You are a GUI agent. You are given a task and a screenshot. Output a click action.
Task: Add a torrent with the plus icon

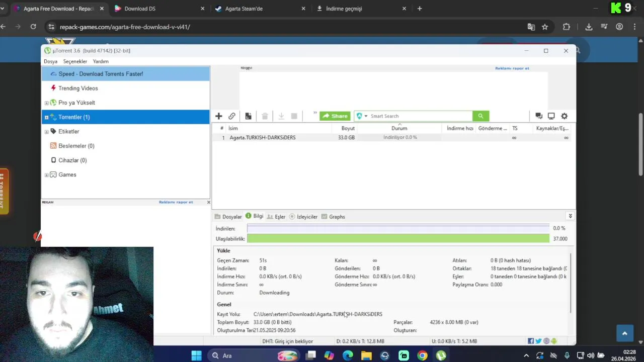[x=218, y=116]
